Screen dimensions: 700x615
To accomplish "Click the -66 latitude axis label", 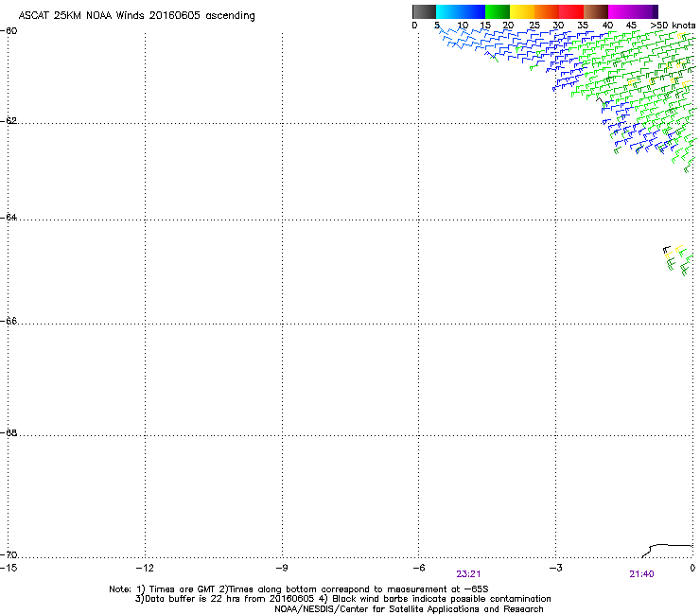I will [x=9, y=322].
